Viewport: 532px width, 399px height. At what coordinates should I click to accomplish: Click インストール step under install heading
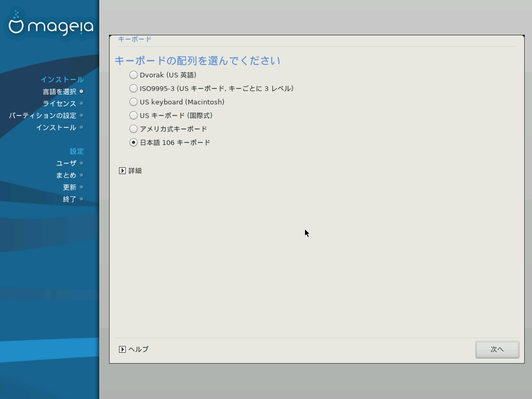(56, 128)
